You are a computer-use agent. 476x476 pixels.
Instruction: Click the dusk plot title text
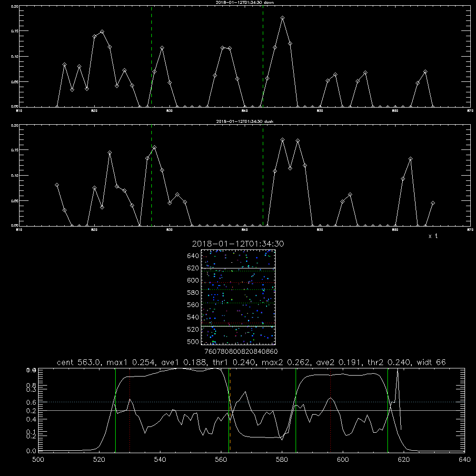pos(245,121)
